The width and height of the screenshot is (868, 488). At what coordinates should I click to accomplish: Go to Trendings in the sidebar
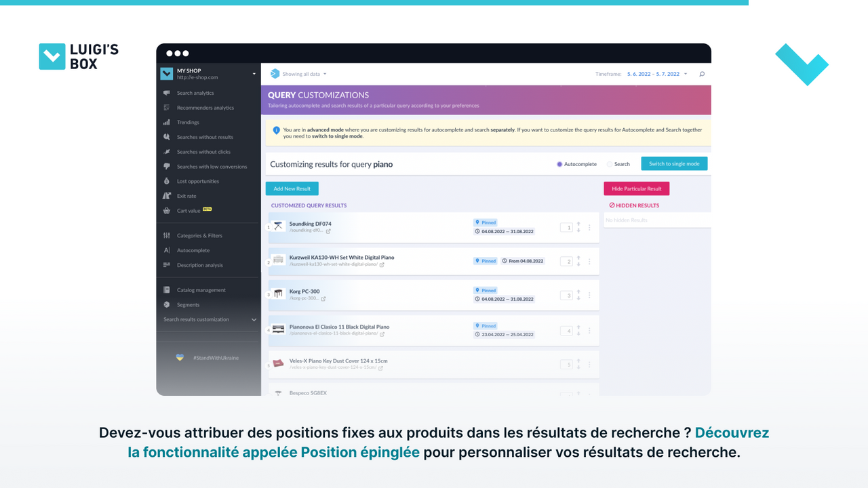coord(188,123)
